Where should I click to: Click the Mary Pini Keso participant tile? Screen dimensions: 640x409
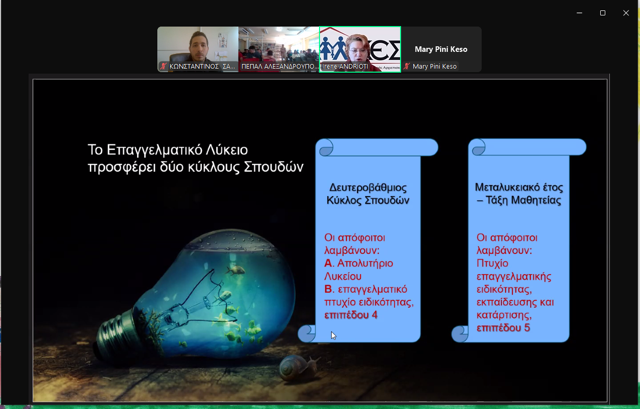440,49
